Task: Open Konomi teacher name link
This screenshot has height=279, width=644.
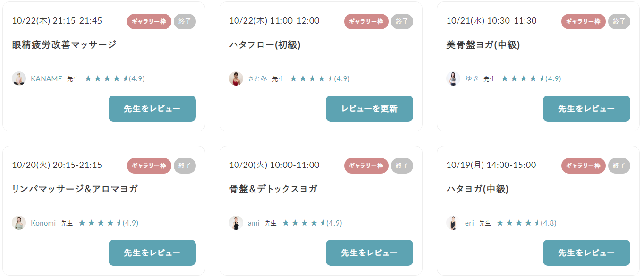Action: 43,223
